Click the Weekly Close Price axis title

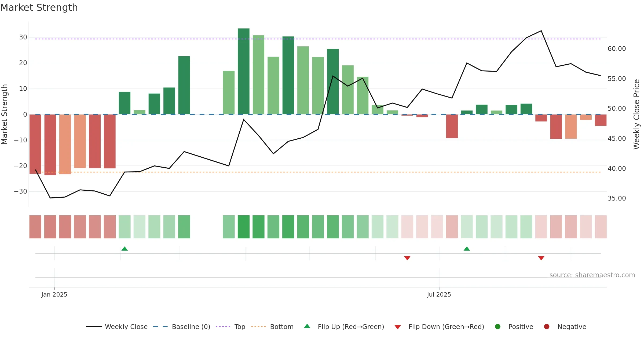pyautogui.click(x=636, y=114)
